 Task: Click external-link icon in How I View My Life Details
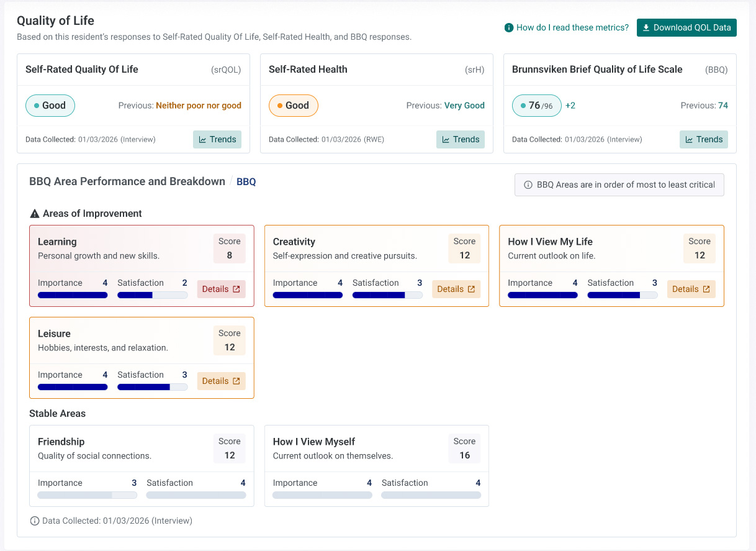point(706,289)
